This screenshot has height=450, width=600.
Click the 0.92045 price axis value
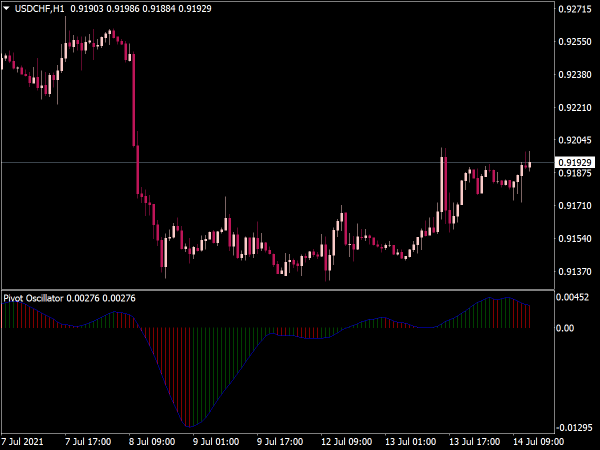pyautogui.click(x=575, y=140)
